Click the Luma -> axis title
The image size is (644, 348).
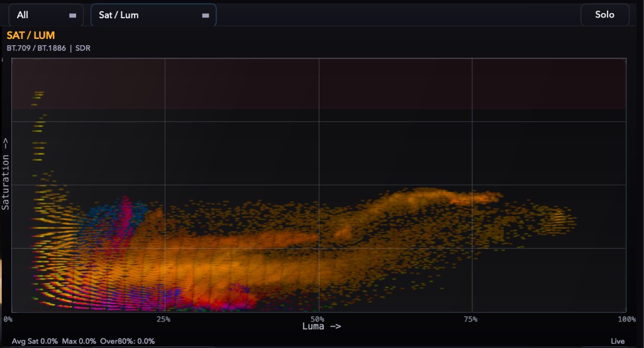[x=321, y=326]
